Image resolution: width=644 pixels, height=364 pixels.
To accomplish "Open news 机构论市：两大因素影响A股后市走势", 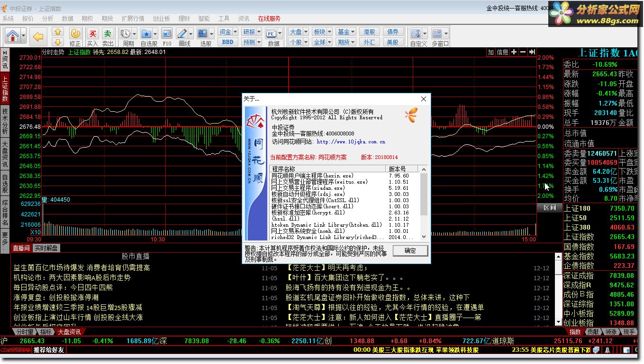I will coord(72,277).
